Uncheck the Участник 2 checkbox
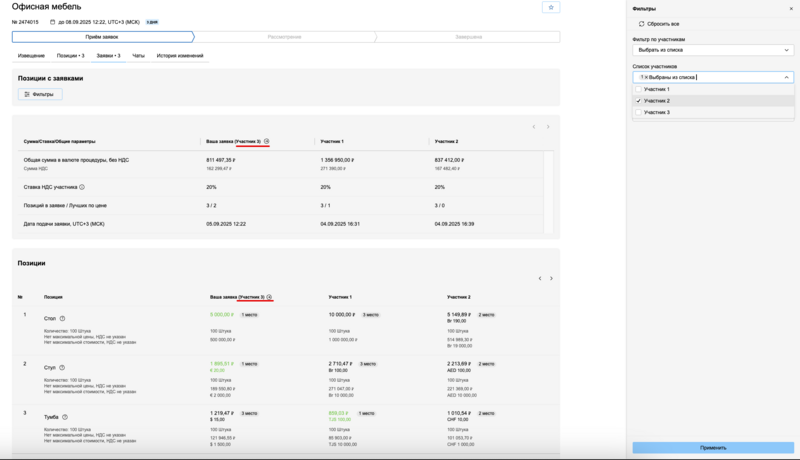800x460 pixels. coord(638,101)
